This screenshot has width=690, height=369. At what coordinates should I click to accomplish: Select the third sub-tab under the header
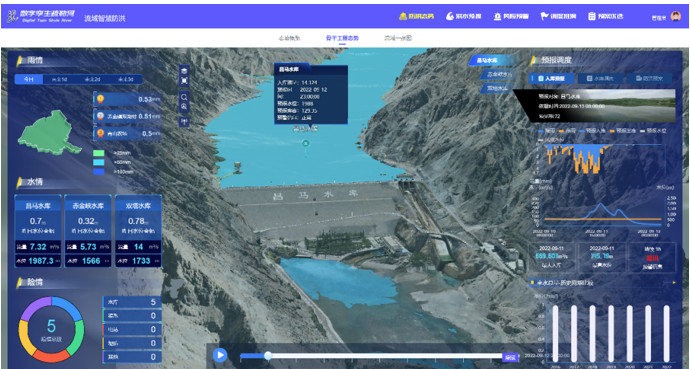(x=398, y=38)
